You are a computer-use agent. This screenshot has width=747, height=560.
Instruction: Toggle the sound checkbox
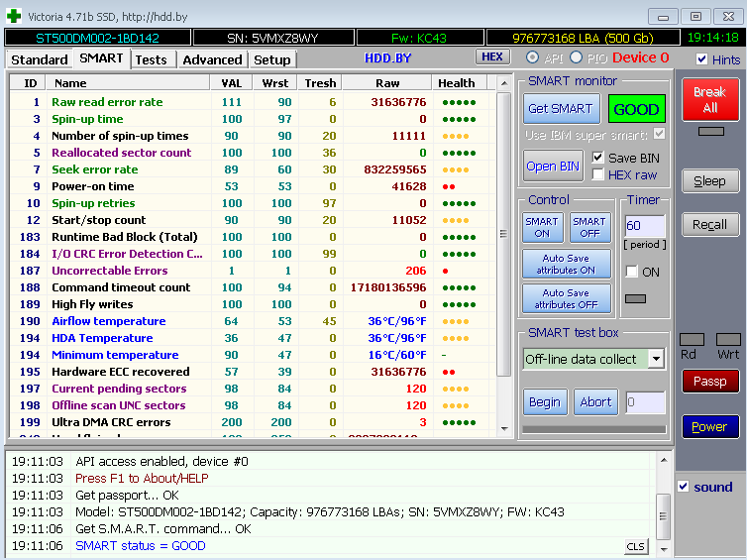coord(684,487)
